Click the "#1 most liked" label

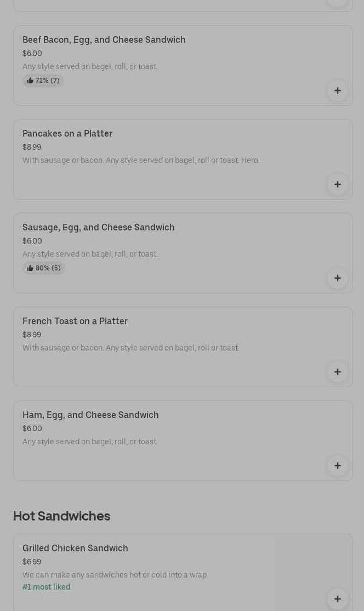tap(47, 587)
